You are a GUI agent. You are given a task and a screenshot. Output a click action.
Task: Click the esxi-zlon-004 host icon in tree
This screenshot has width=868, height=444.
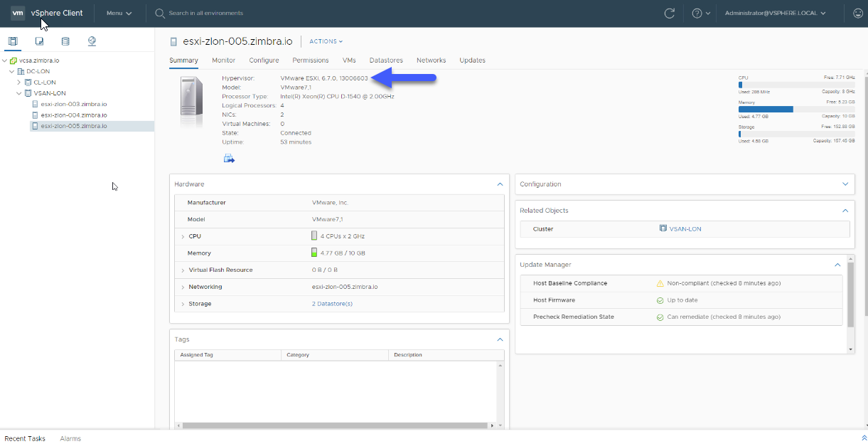(36, 115)
